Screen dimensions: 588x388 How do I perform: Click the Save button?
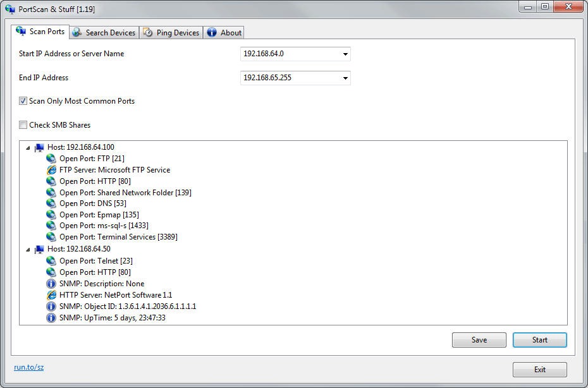click(x=479, y=340)
